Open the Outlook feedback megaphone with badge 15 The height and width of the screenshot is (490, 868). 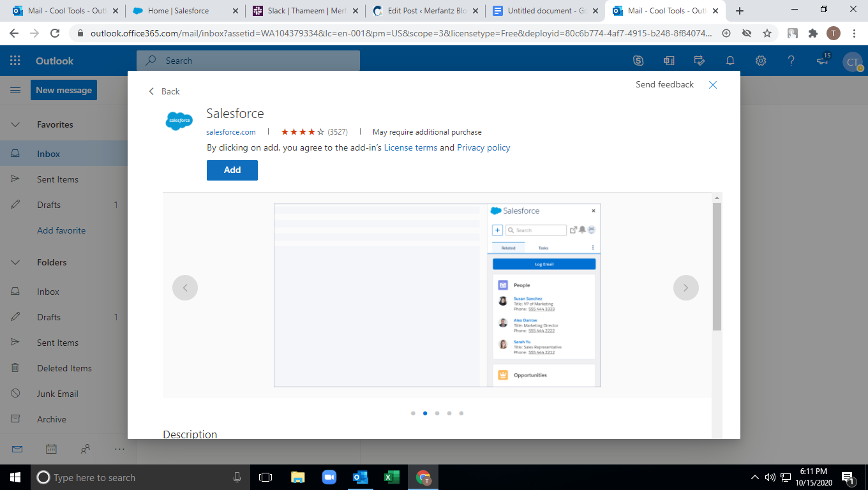point(823,60)
